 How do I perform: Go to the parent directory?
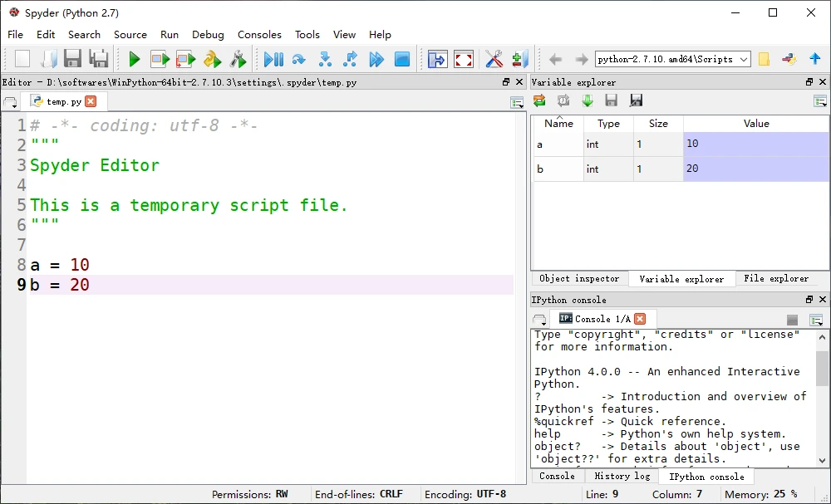click(815, 59)
